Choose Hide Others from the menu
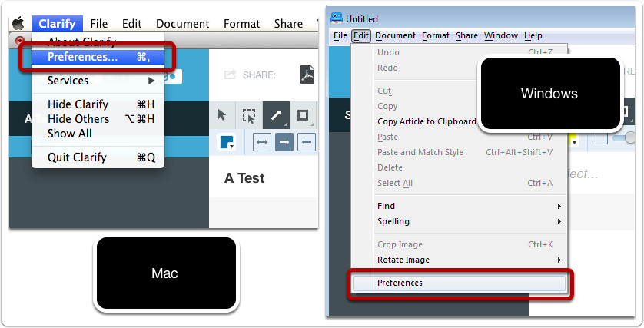Viewport: 644px width, 328px height. (98, 119)
